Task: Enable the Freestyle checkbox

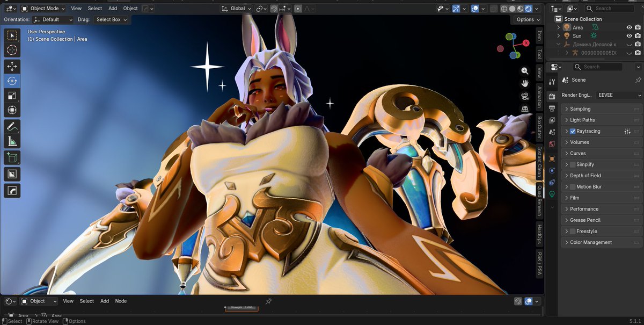Action: click(573, 232)
